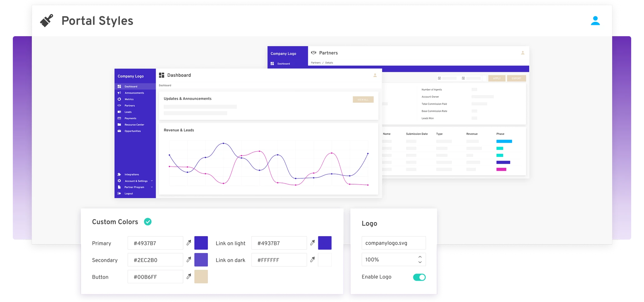Click the Partners breadcrumb link
This screenshot has height=302, width=644.
point(316,63)
